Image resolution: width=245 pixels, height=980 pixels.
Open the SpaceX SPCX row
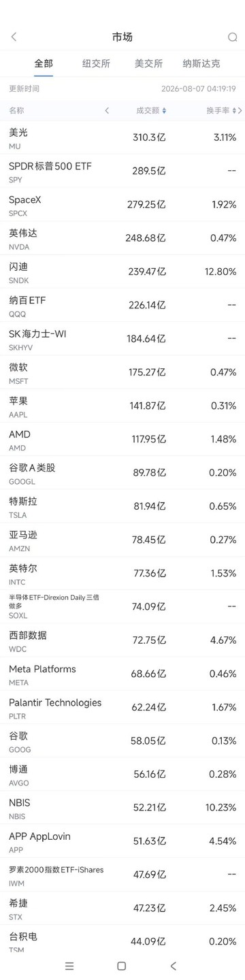pos(122,205)
